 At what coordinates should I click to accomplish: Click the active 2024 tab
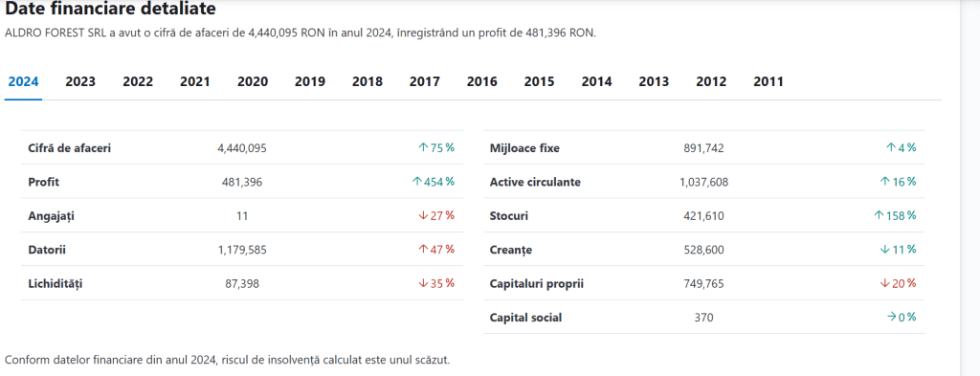(24, 82)
